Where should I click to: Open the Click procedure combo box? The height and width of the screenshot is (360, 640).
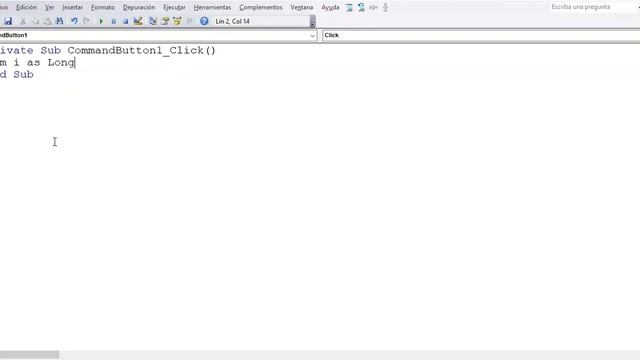point(481,36)
